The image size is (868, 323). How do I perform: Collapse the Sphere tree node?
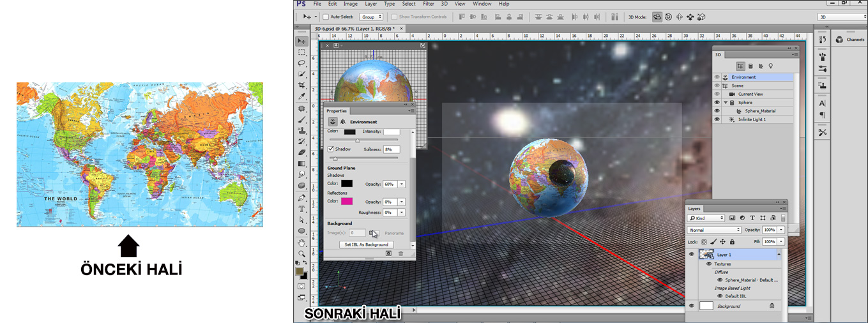(726, 102)
